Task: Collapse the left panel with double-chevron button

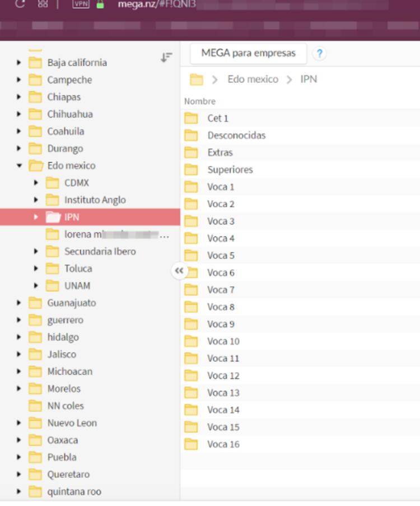Action: (x=179, y=271)
